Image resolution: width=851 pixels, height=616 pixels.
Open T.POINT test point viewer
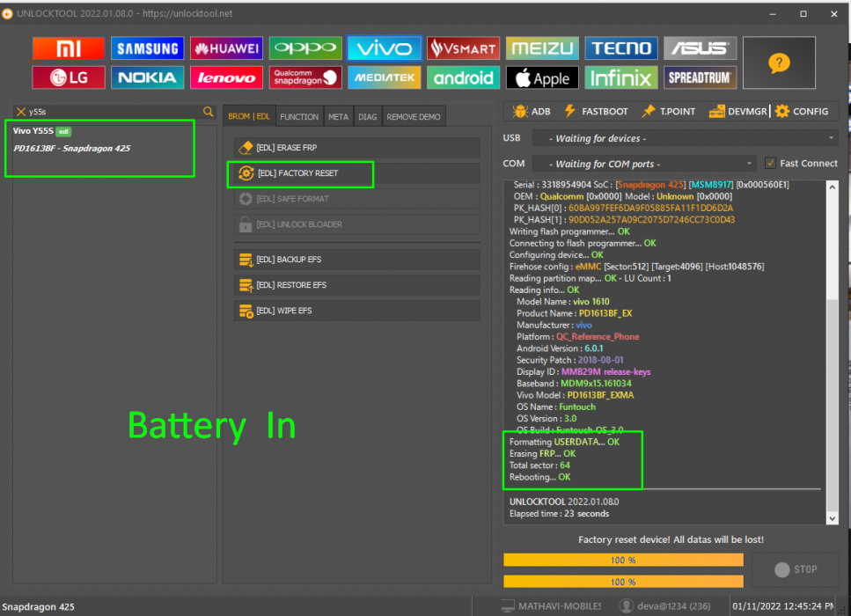coord(668,111)
